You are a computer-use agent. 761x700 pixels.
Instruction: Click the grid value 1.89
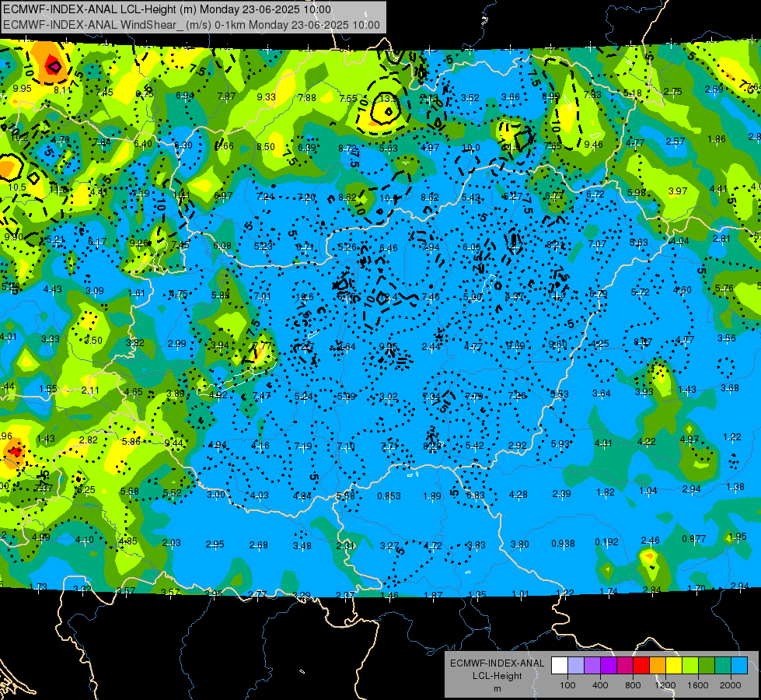[x=432, y=495]
